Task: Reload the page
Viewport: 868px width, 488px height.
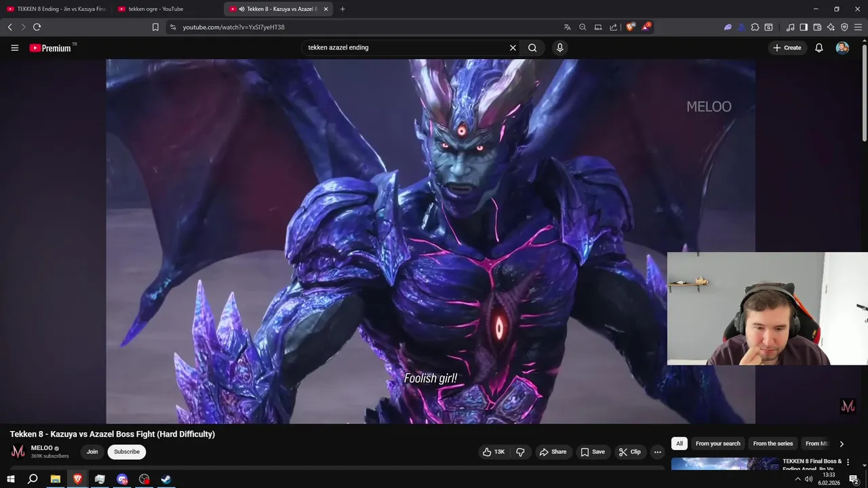Action: (x=37, y=27)
